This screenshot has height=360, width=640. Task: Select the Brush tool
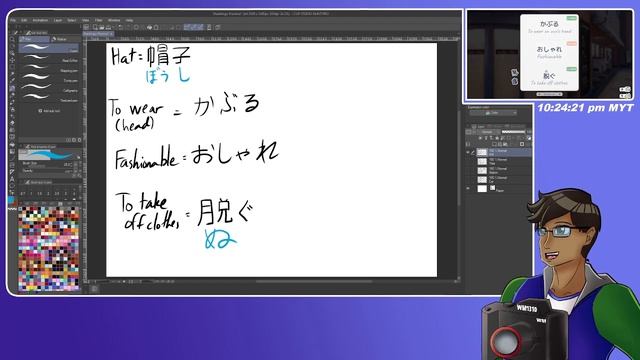pyautogui.click(x=12, y=102)
